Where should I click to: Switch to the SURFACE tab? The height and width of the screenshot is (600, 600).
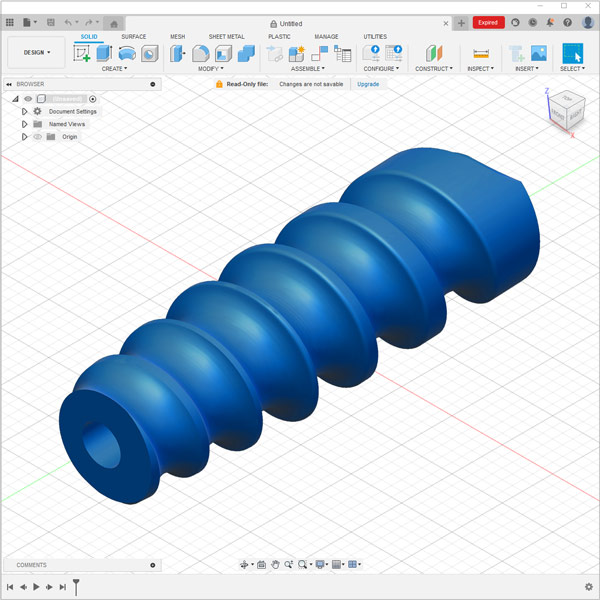point(133,37)
